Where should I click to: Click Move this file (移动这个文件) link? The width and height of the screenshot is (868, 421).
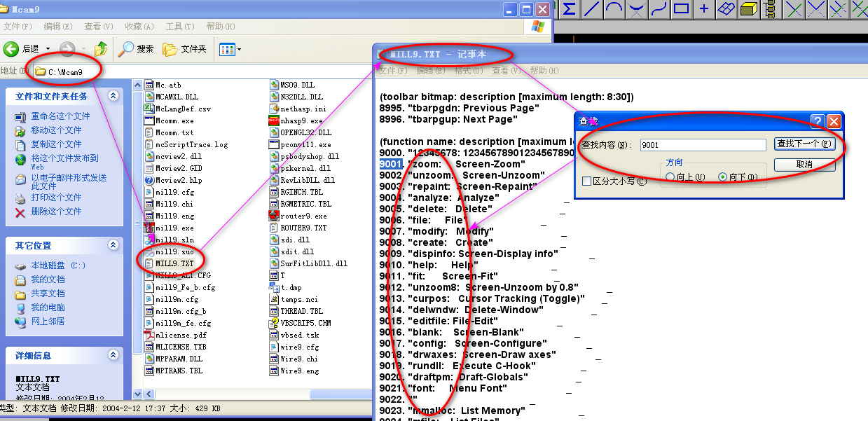tap(56, 130)
